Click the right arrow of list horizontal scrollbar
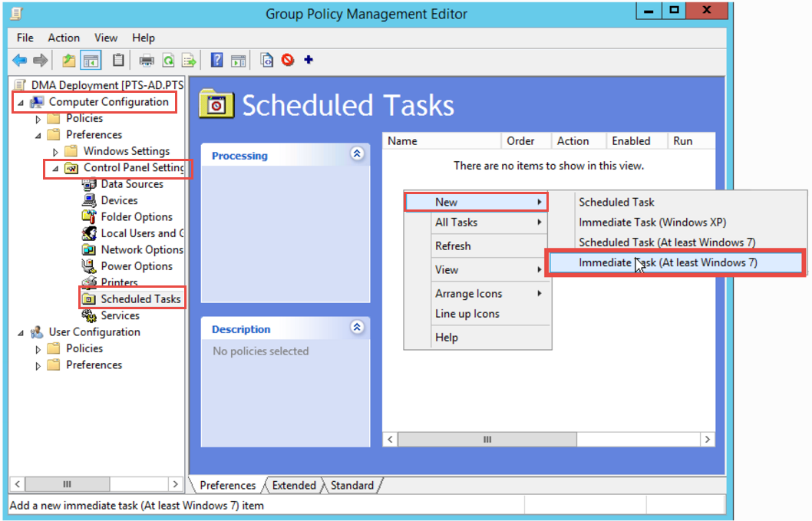 (x=707, y=440)
